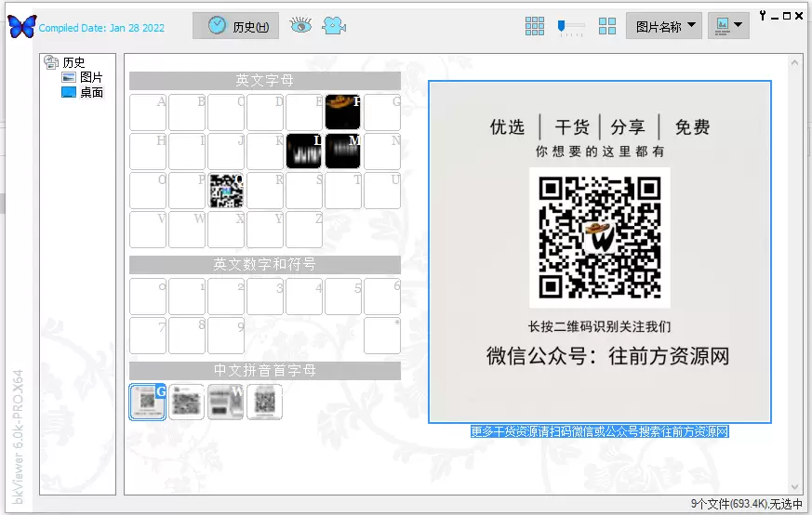Click the Compiled Date: Jan 28 2022 text
The height and width of the screenshot is (515, 812).
click(x=101, y=28)
